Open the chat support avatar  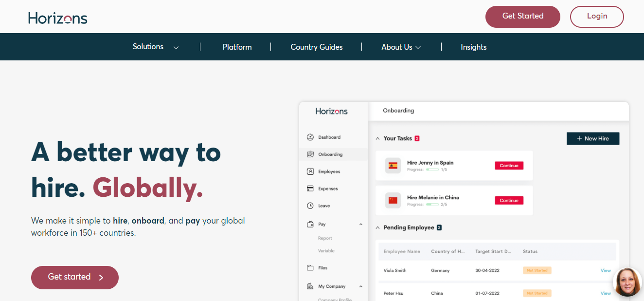click(628, 282)
